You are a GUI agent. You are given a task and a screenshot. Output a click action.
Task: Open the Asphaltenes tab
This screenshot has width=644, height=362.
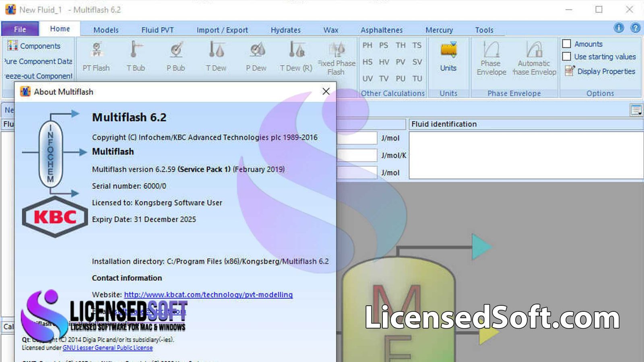click(382, 30)
